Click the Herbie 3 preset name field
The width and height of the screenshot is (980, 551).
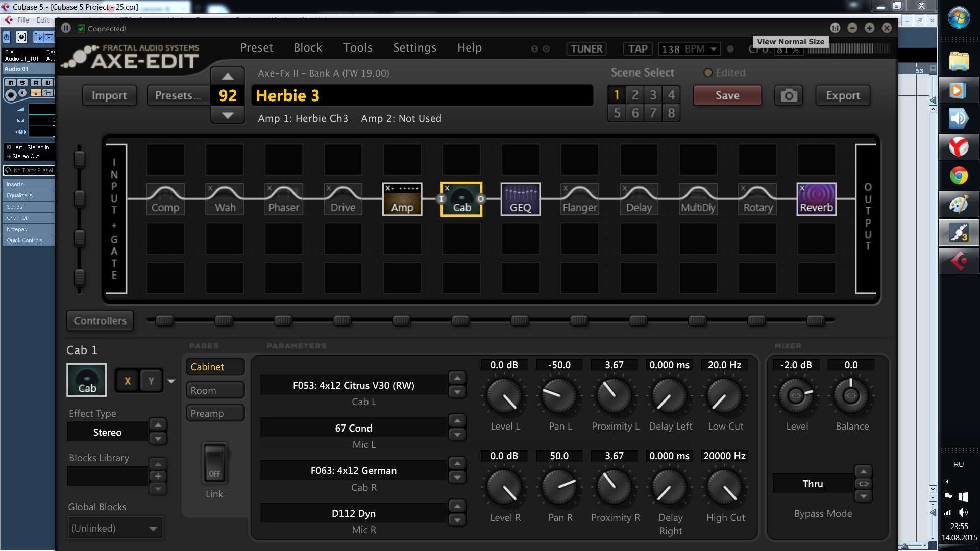pyautogui.click(x=422, y=95)
